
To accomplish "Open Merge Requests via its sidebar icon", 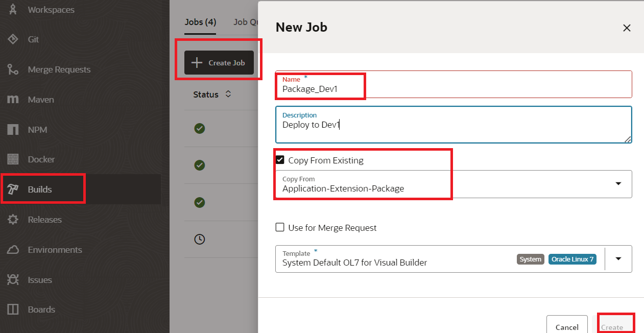I will [13, 69].
